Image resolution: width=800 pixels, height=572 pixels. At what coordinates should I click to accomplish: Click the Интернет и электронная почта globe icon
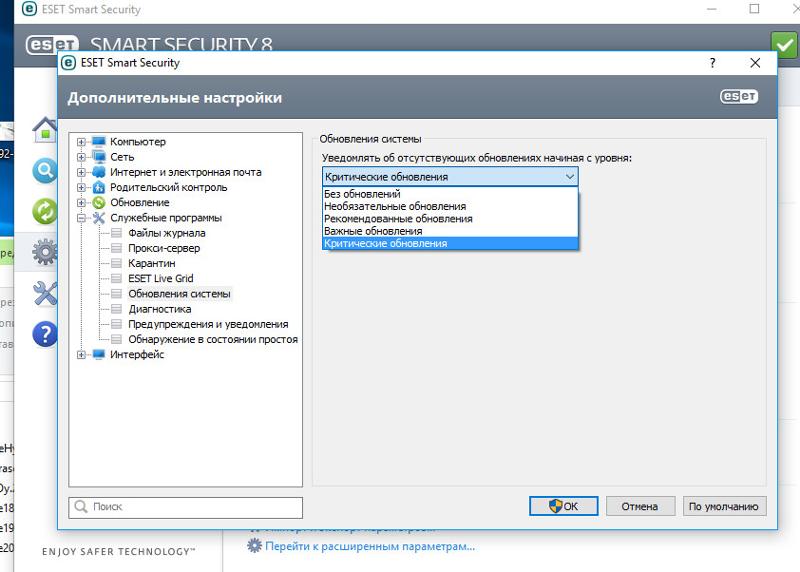click(x=98, y=172)
